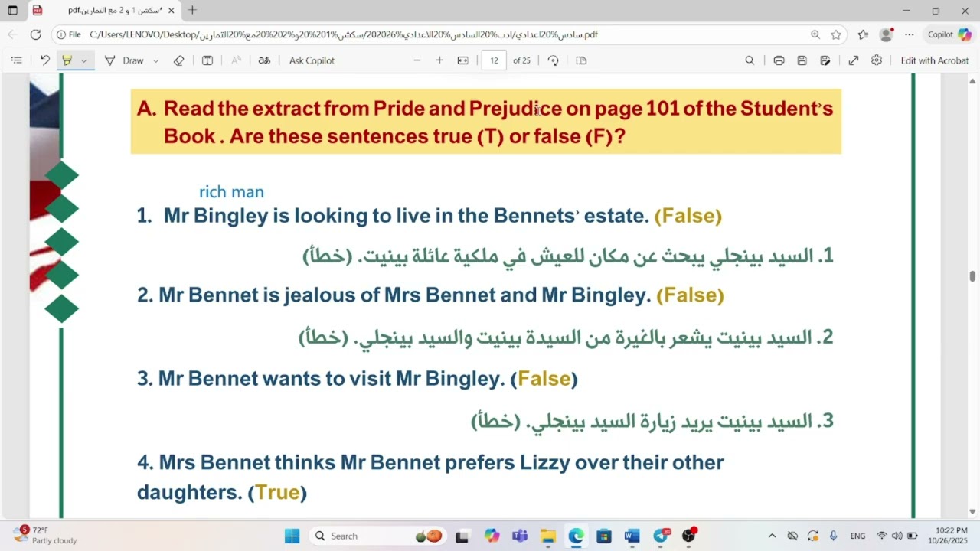Zoom in with the plus button
The image size is (980, 551).
(439, 60)
